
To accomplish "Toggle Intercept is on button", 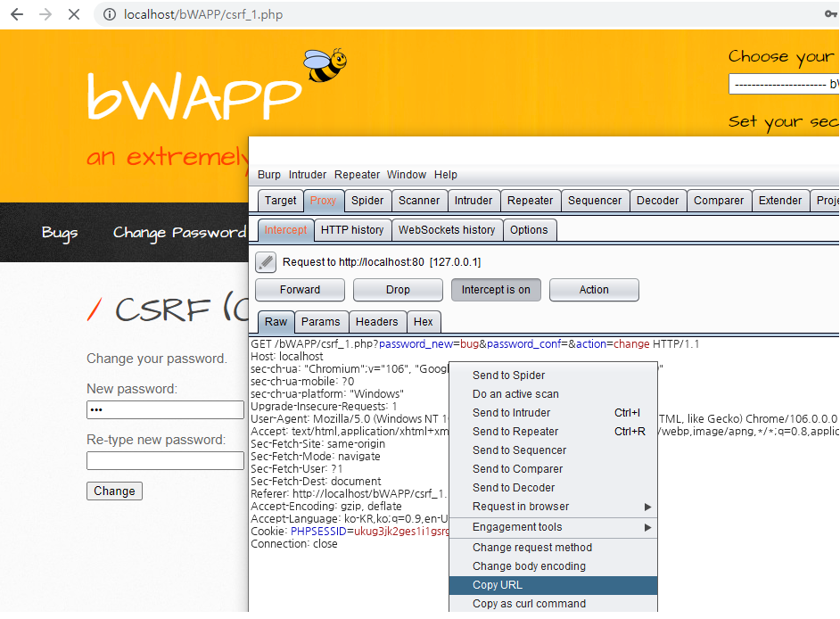I will (x=496, y=290).
